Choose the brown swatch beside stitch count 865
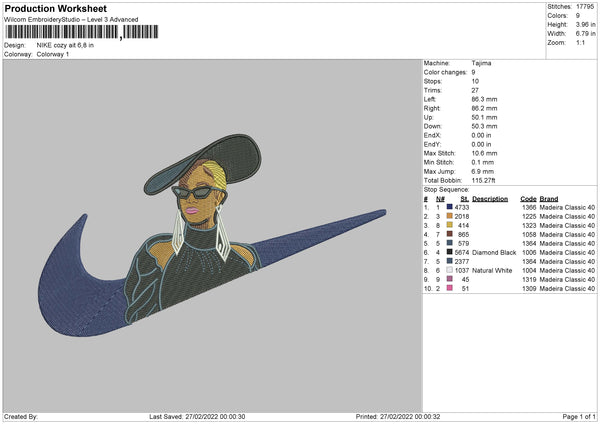600x424 pixels. point(450,234)
